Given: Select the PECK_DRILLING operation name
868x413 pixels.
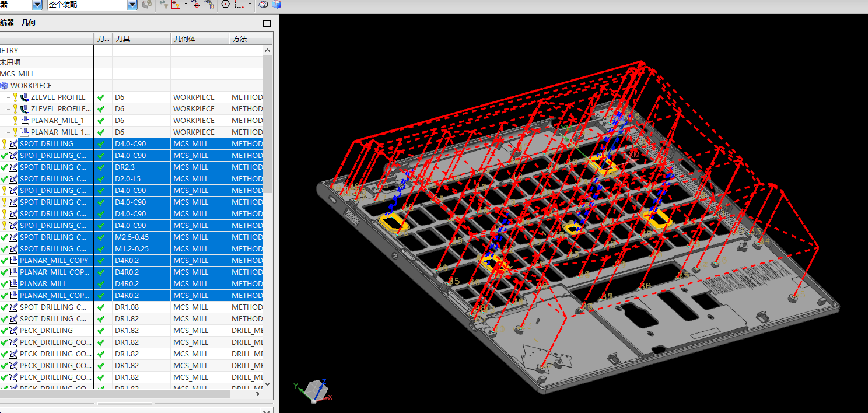Looking at the screenshot, I should (x=46, y=331).
